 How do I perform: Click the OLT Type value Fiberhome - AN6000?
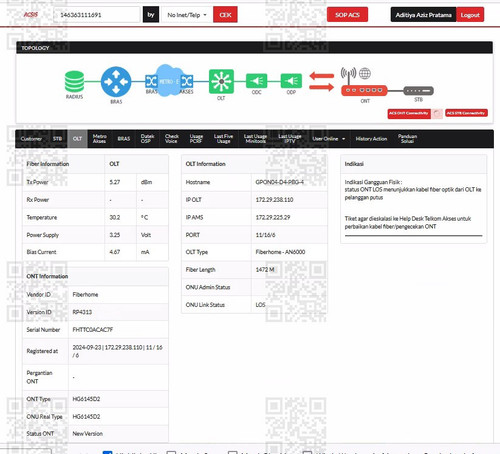click(x=280, y=252)
